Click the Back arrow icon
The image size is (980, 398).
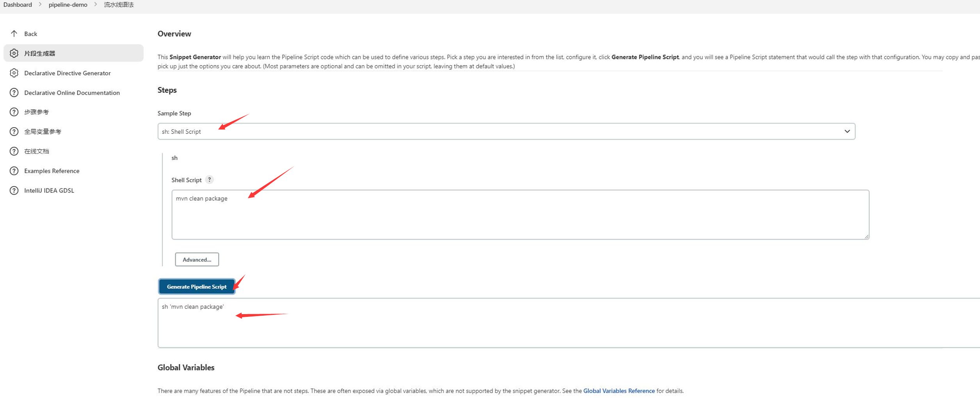coord(14,34)
